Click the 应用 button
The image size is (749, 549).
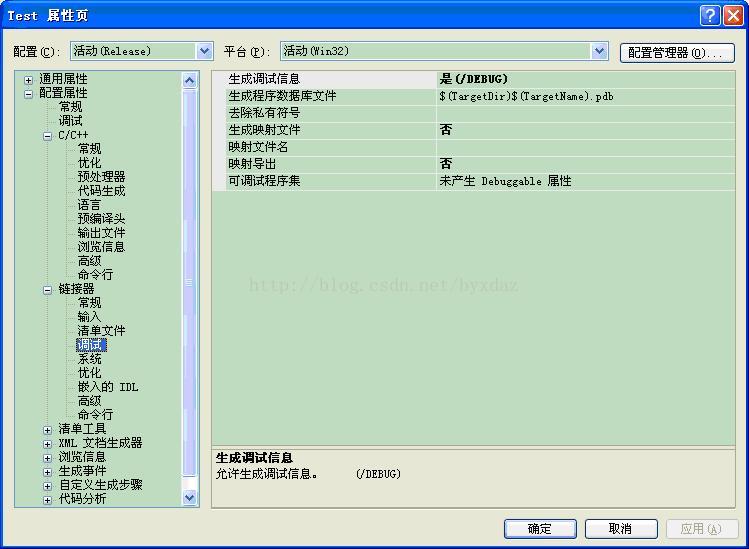pyautogui.click(x=701, y=529)
